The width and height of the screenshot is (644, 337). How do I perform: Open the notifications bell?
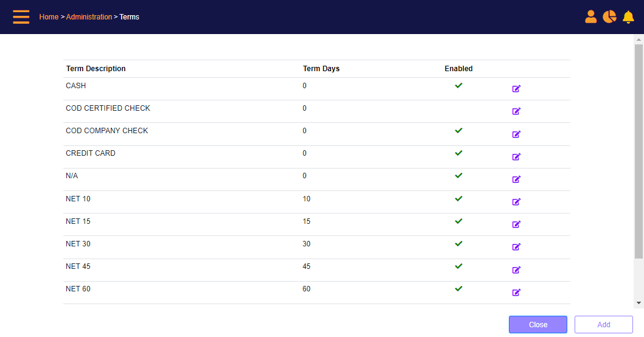point(628,17)
